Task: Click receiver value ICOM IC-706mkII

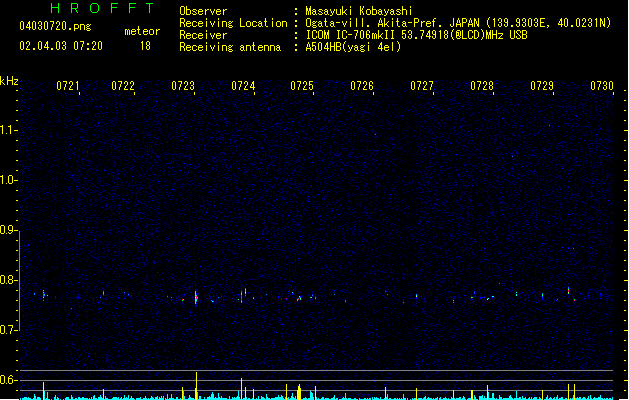Action: click(x=351, y=35)
